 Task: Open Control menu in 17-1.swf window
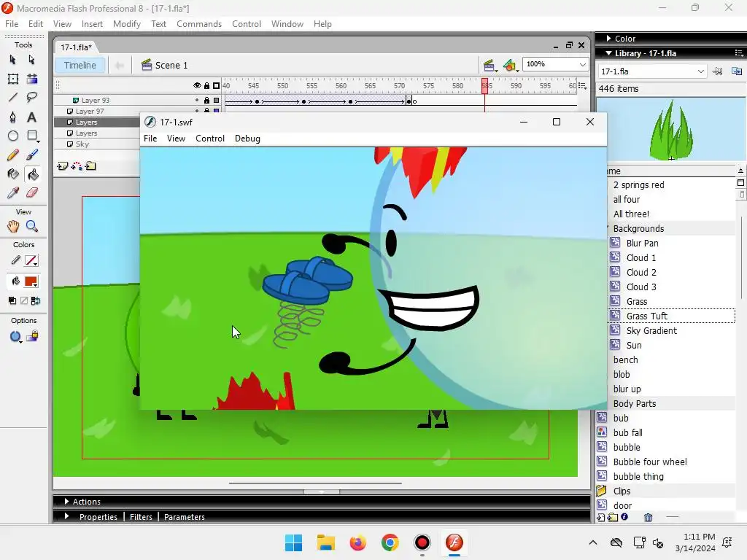(210, 139)
